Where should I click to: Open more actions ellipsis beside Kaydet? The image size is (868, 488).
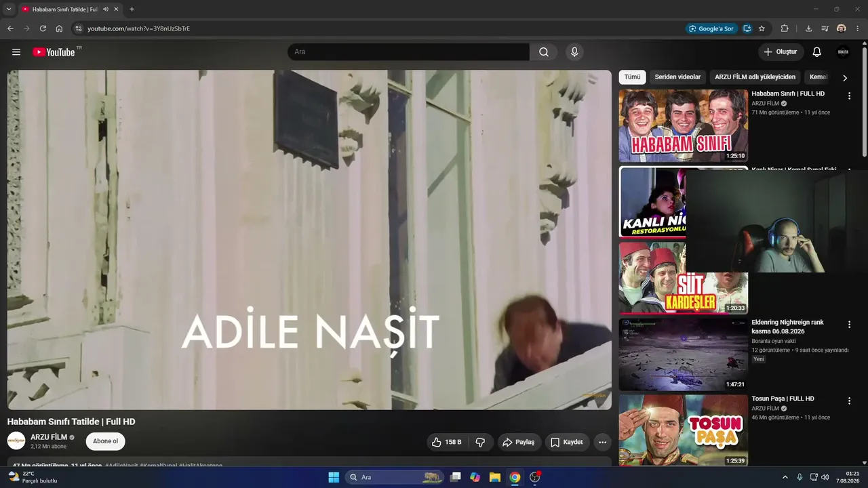pos(602,442)
